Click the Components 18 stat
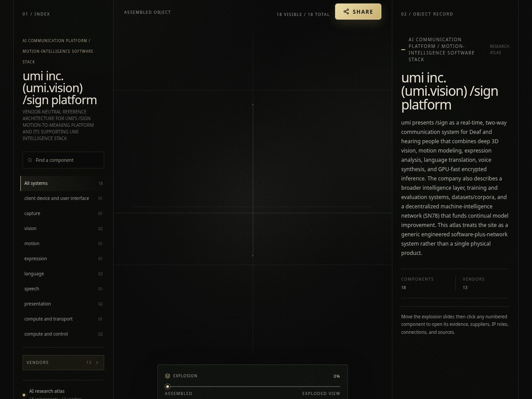 (x=418, y=283)
